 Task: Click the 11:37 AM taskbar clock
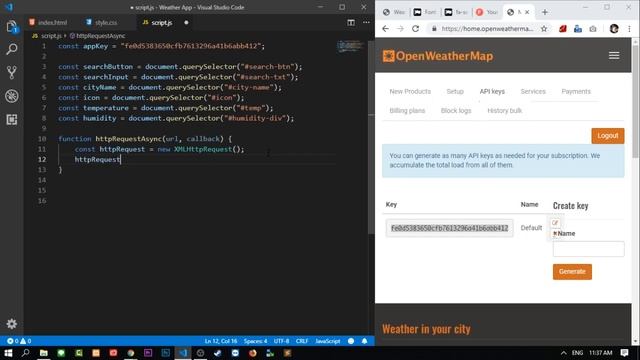point(600,353)
